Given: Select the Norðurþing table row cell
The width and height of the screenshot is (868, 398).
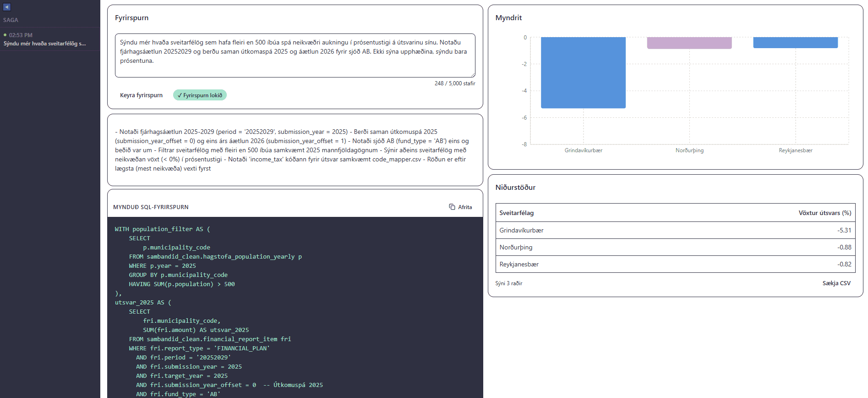Looking at the screenshot, I should 516,247.
